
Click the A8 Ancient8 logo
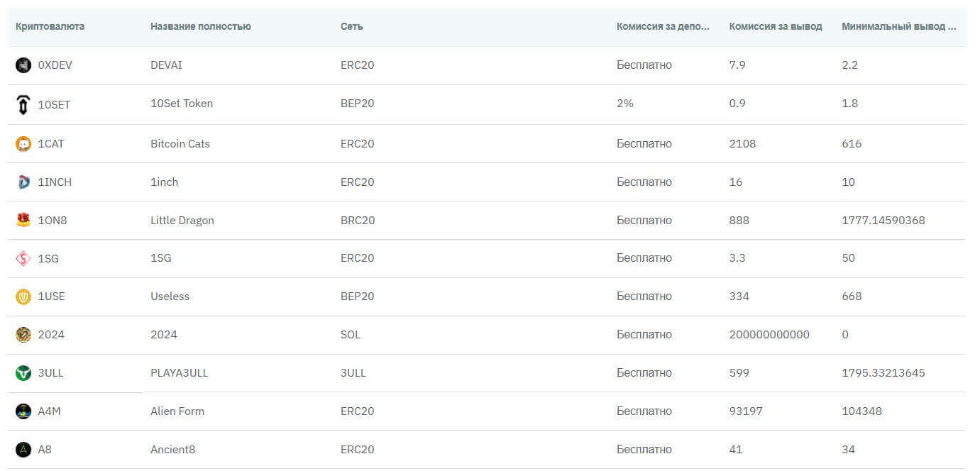click(23, 450)
